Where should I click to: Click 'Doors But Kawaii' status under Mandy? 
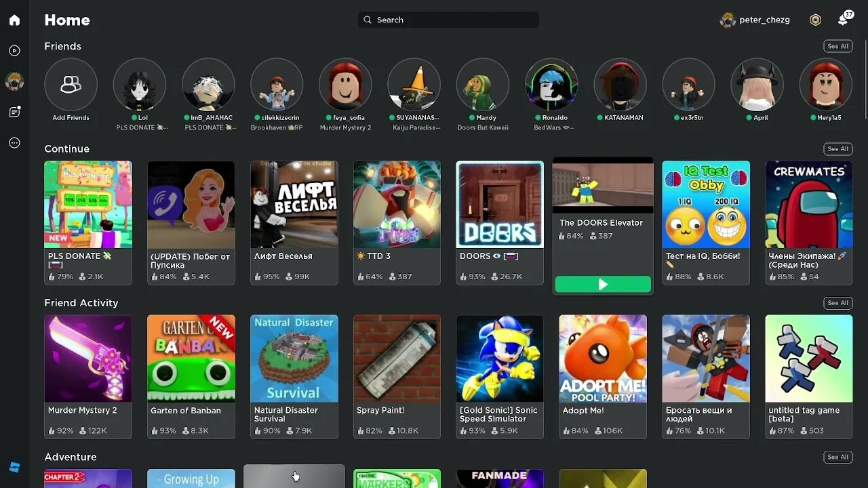tap(483, 127)
